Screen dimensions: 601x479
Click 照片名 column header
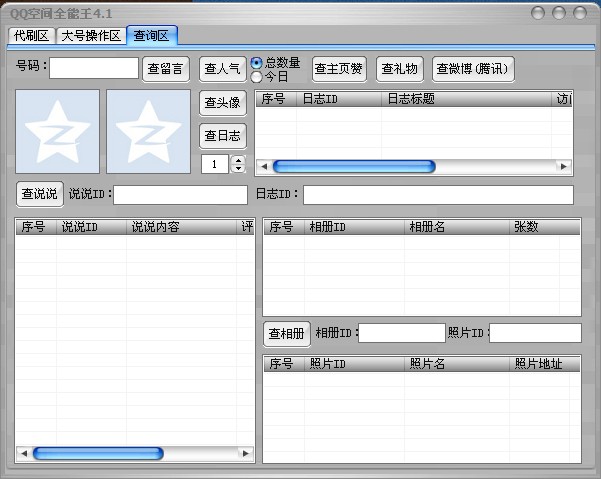tap(457, 364)
